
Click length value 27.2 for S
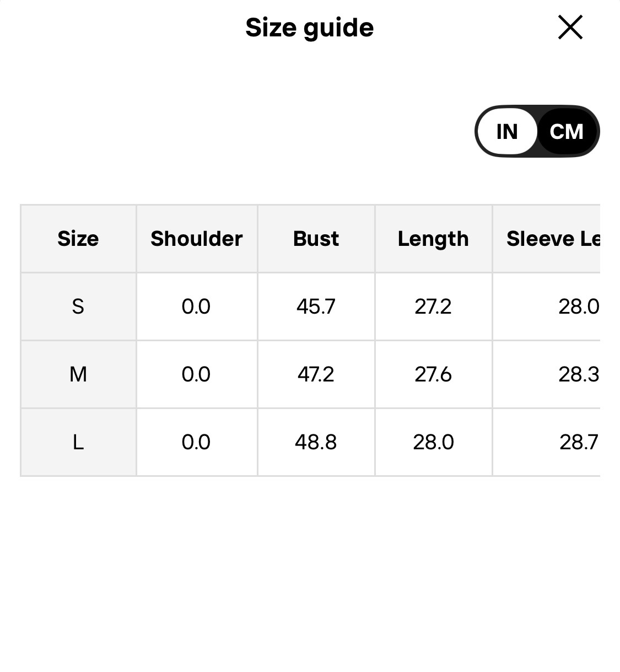(x=433, y=307)
